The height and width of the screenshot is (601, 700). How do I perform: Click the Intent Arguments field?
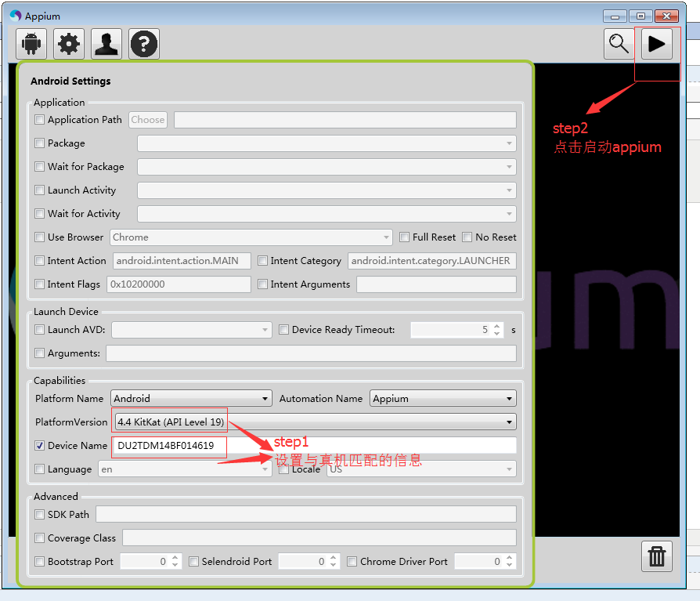click(x=437, y=284)
